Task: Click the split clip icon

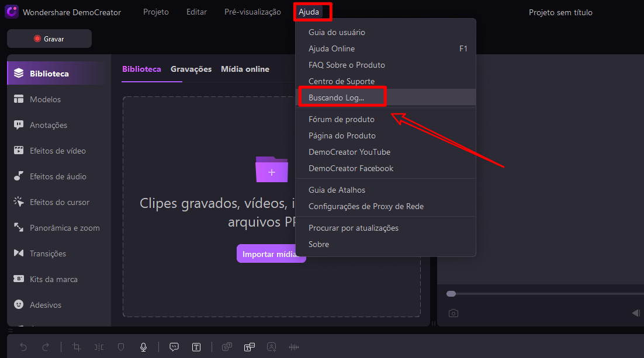Action: click(x=99, y=347)
